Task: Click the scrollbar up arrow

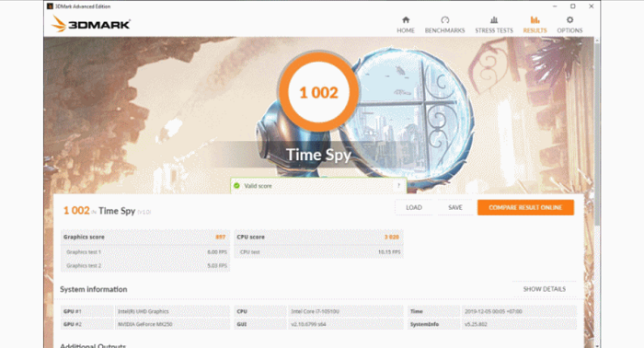Action: 597,41
